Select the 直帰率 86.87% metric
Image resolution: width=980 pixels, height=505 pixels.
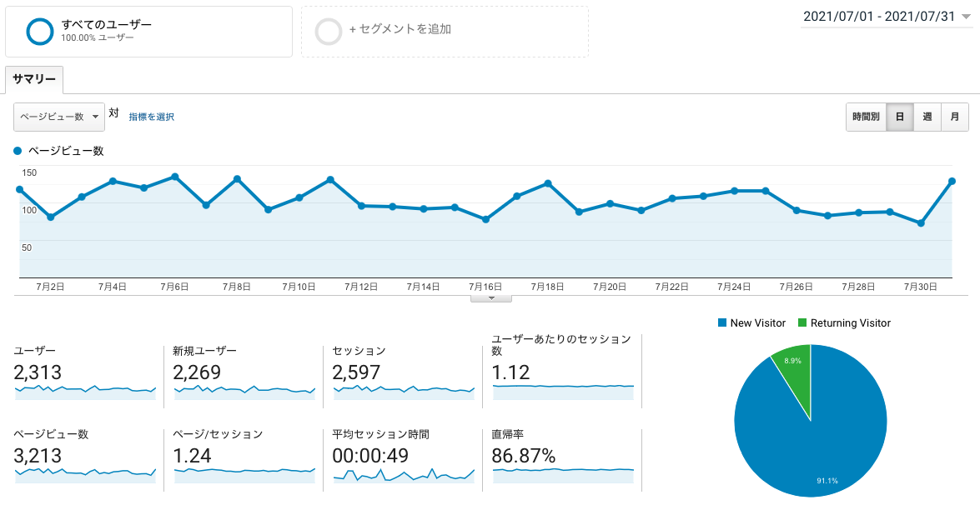coord(563,457)
